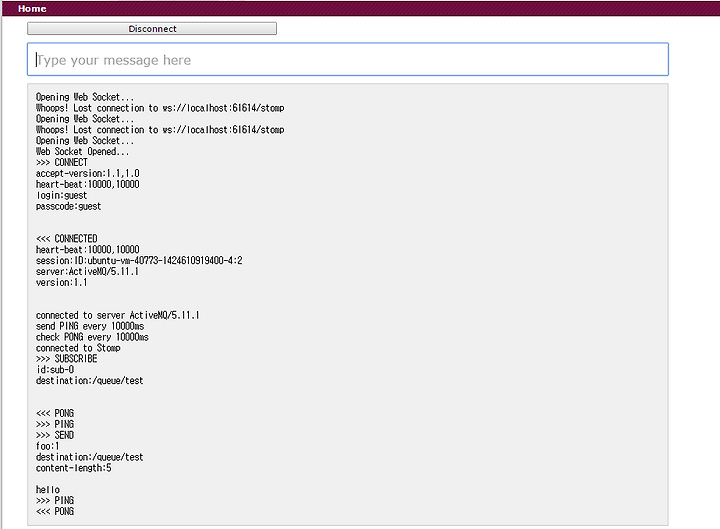Viewport: 720px width, 529px height.
Task: Select the 'login:guest' line
Action: pyautogui.click(x=62, y=195)
